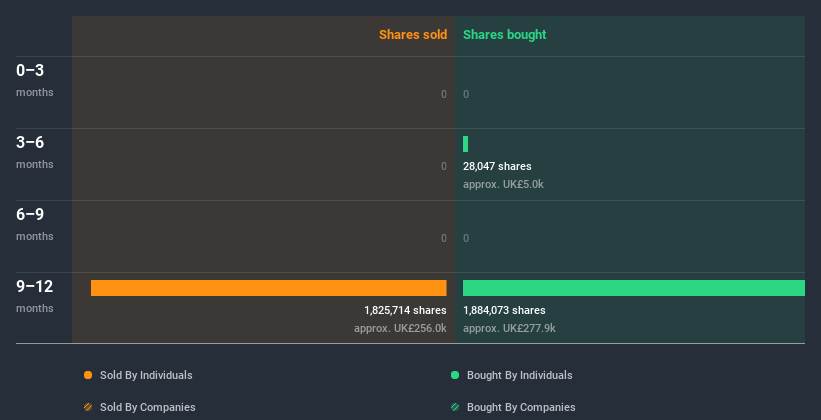Select the green 9–12 months shares bought bar

coord(634,288)
